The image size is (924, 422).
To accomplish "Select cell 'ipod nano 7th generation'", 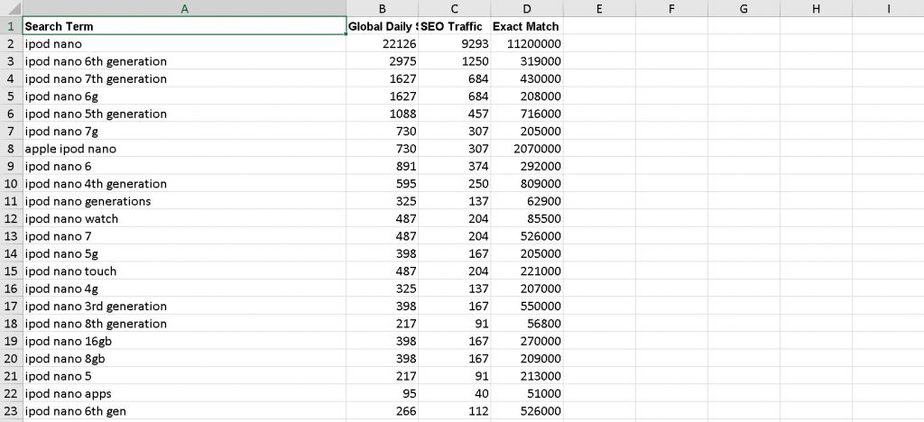I will point(184,78).
